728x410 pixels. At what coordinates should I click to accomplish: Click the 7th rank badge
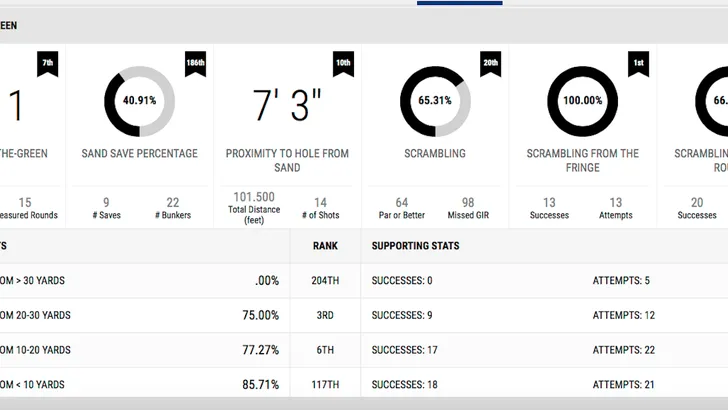pyautogui.click(x=48, y=63)
